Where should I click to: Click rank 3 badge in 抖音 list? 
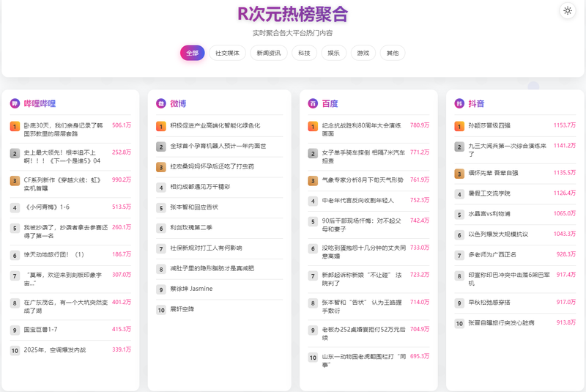(459, 174)
